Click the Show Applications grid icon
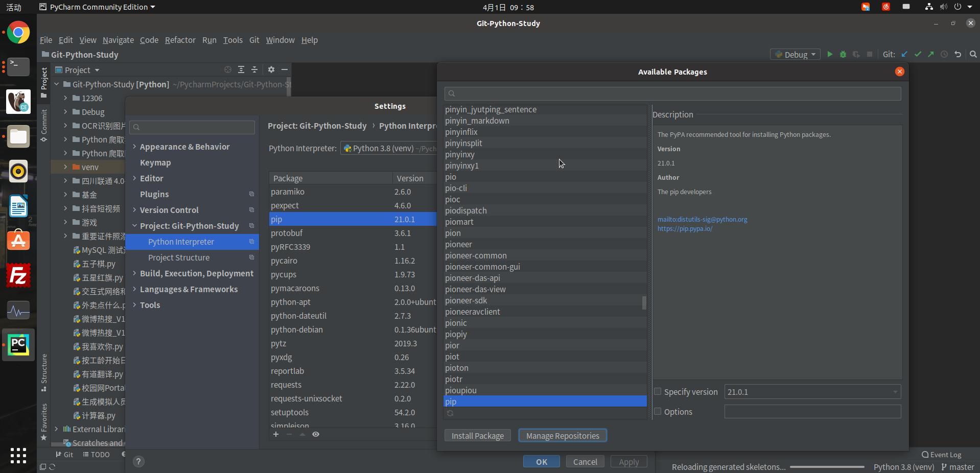This screenshot has height=473, width=980. (x=18, y=456)
